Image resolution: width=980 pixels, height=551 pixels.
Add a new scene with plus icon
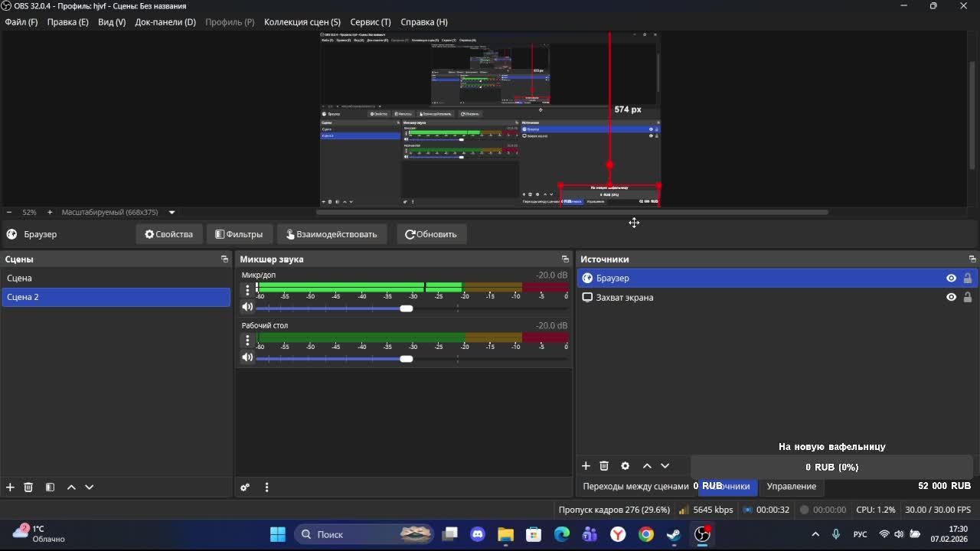point(10,487)
